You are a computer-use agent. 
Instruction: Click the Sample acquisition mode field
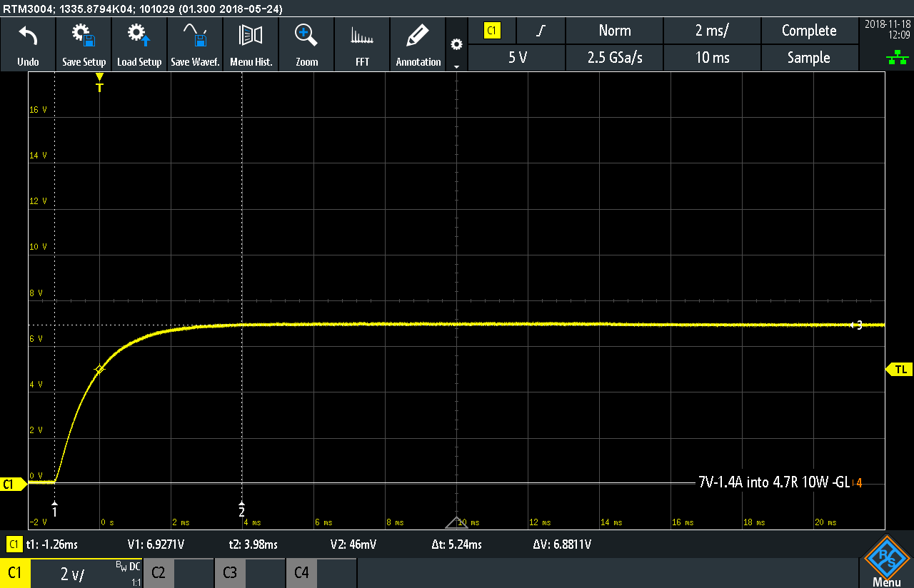point(808,58)
